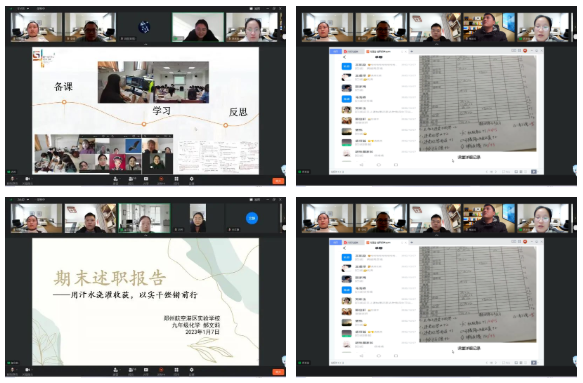Screen dimensions: 583x383
Task: Select highlighted speaker's video thumbnail in top-left window
Action: 198,27
